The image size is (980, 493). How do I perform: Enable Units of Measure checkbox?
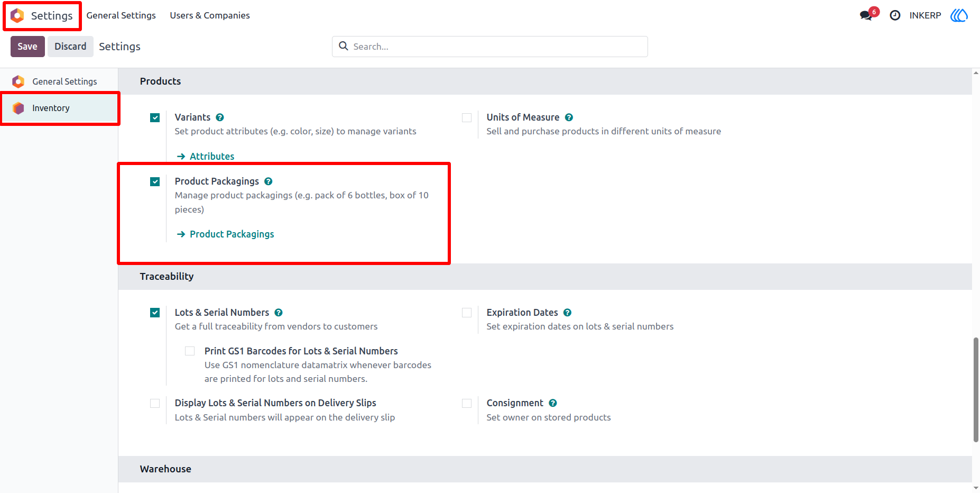[467, 117]
